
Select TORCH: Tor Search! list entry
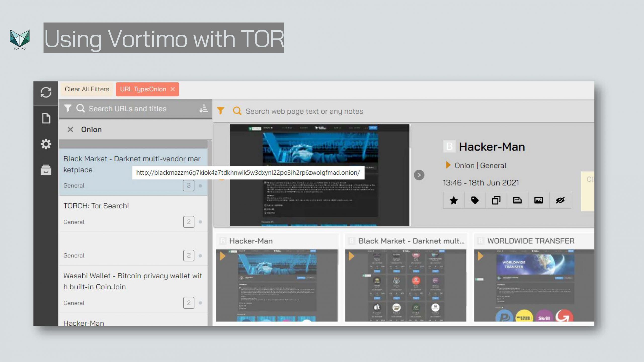pos(134,214)
